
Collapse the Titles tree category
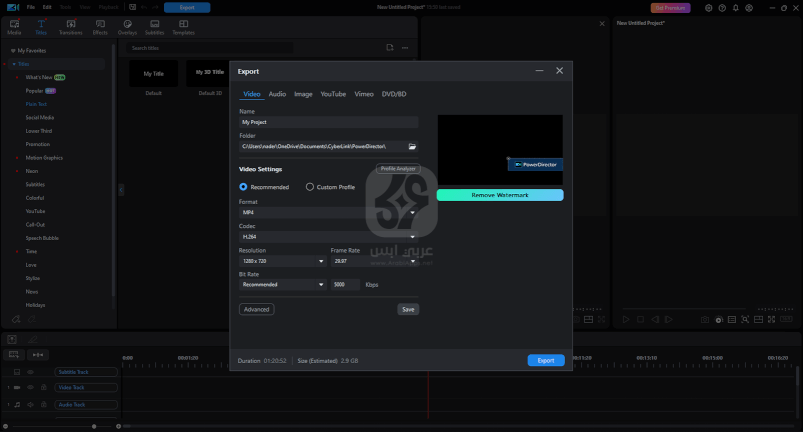pyautogui.click(x=14, y=64)
